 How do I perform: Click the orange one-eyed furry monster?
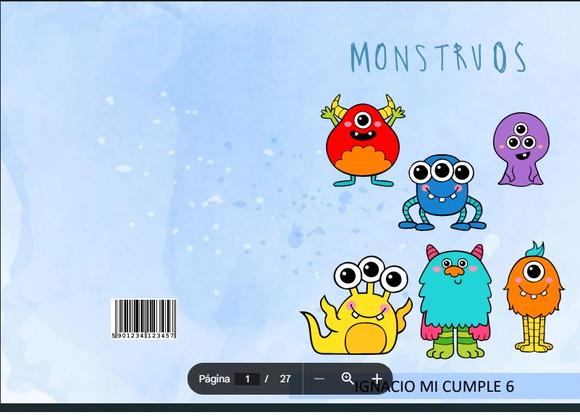tap(533, 297)
